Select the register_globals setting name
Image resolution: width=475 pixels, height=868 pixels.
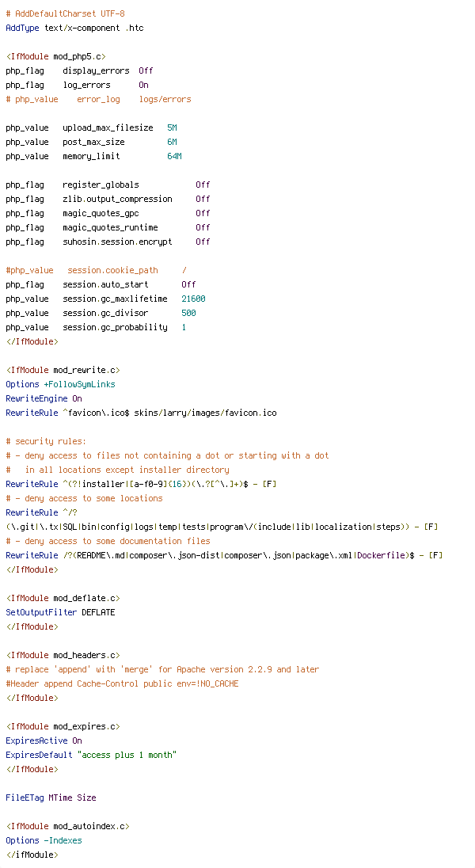[x=101, y=185]
